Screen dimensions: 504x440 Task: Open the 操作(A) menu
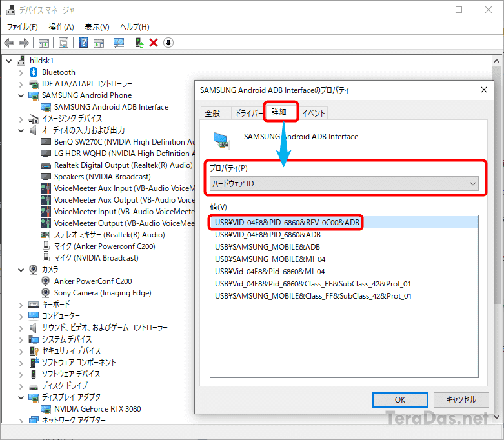point(61,26)
